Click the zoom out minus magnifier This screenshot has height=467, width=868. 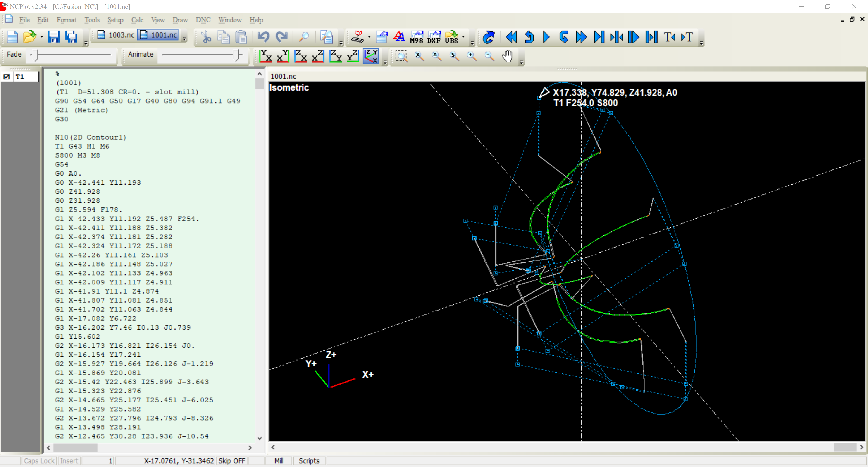489,56
